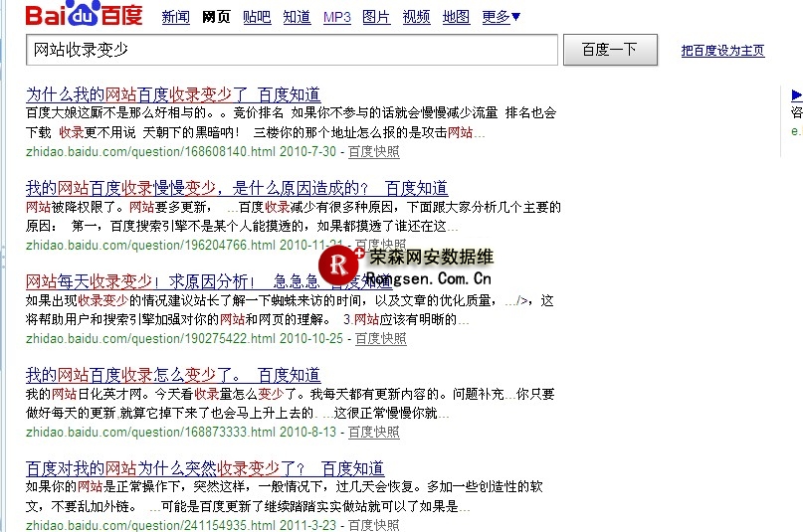Switch to the 视频 video tab

click(x=417, y=17)
